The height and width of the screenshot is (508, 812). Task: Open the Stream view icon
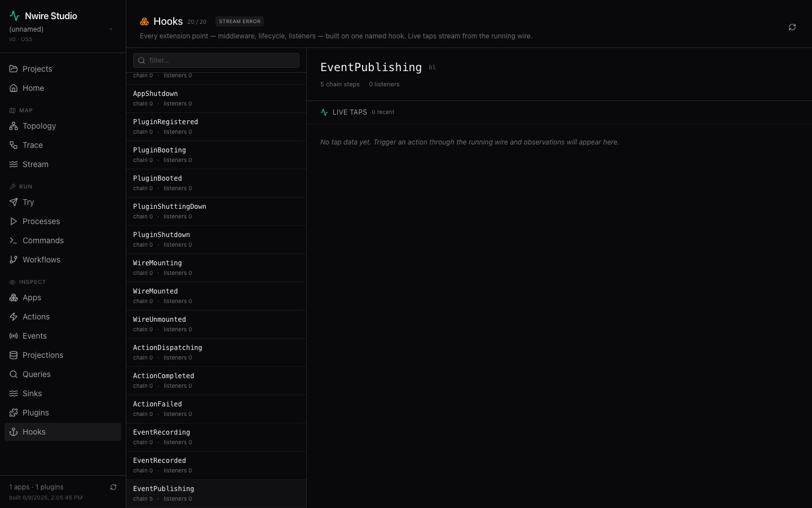click(x=14, y=164)
